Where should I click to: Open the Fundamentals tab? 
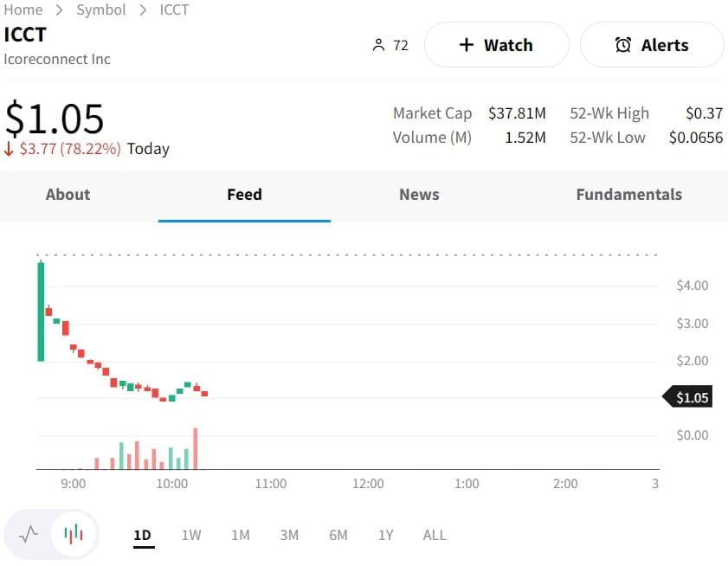[x=628, y=195]
